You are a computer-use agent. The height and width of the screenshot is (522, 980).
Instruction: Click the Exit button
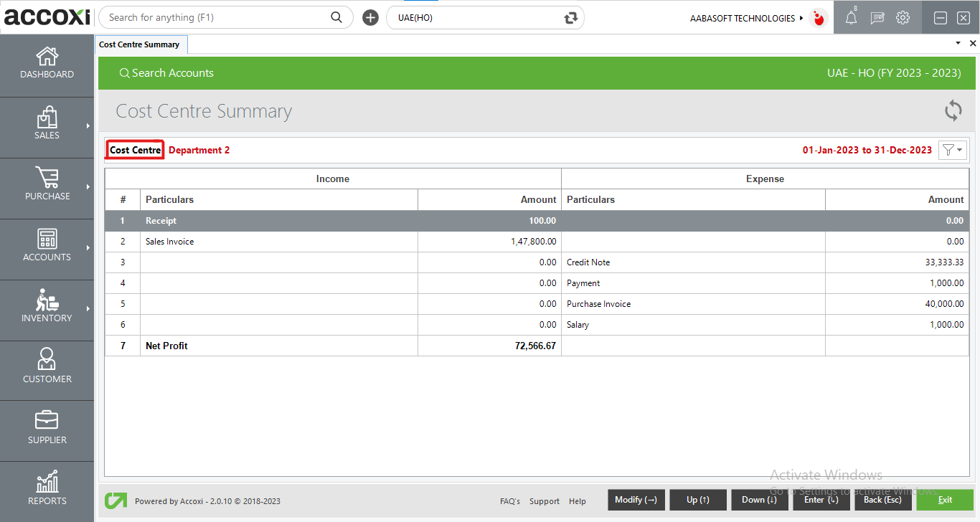pos(944,500)
